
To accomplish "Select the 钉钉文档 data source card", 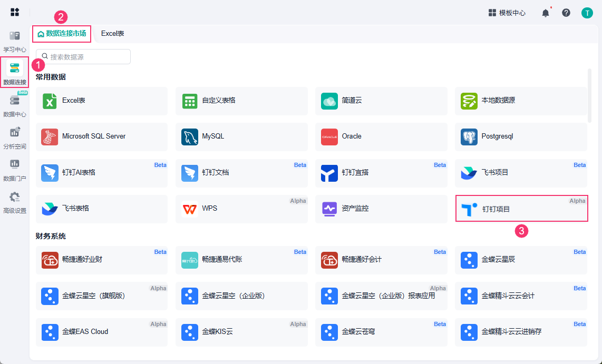I will pyautogui.click(x=241, y=173).
